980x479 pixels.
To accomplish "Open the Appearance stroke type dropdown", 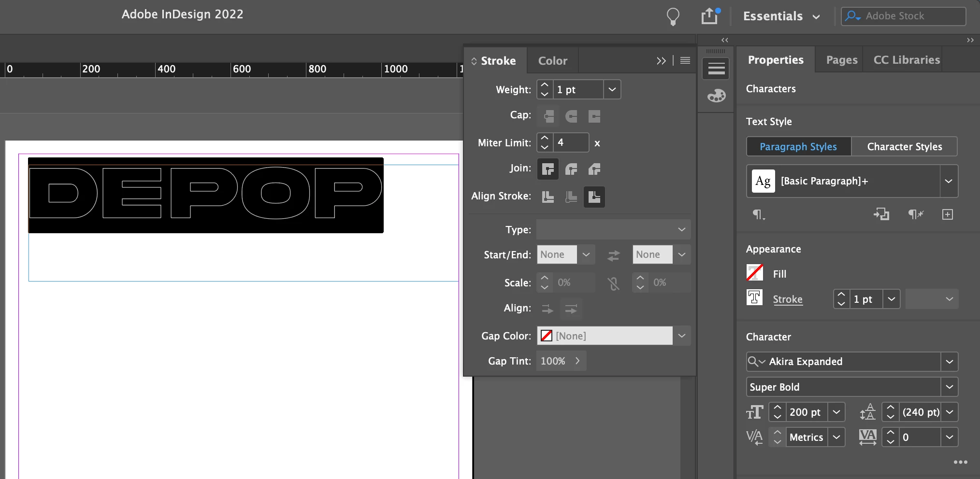I will [932, 299].
